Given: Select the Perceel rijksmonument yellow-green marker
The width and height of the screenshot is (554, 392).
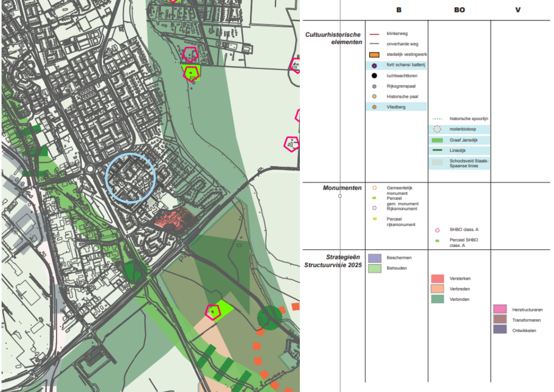Looking at the screenshot, I should tap(375, 219).
